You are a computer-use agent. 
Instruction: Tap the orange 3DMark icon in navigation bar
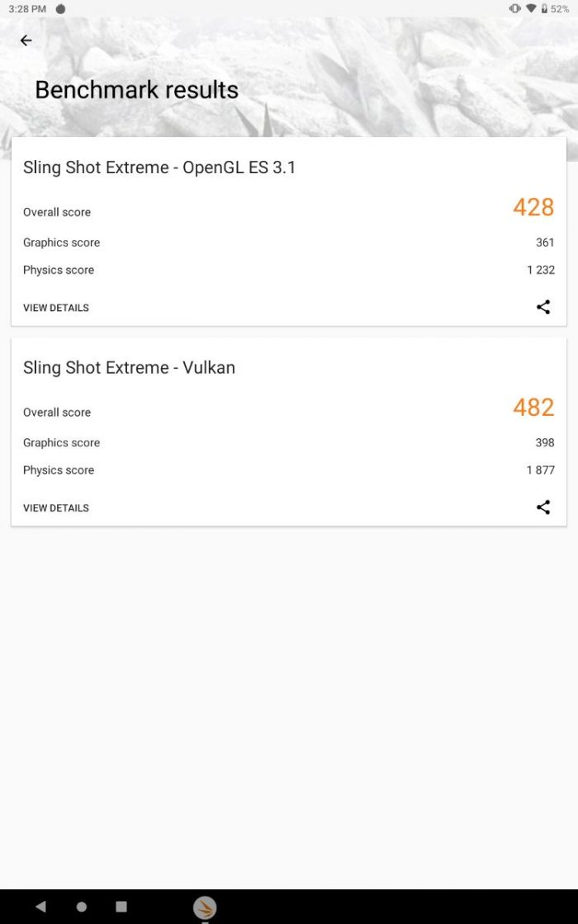point(205,907)
